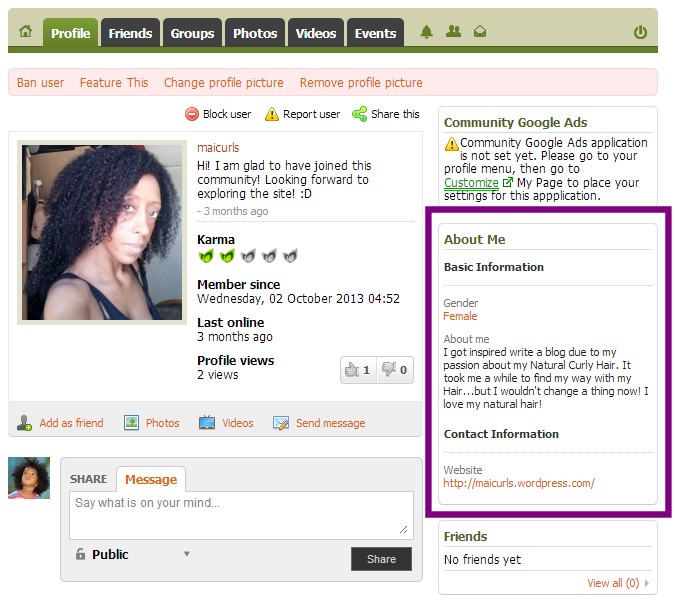
Task: Click the Share this green icon
Action: tap(359, 114)
